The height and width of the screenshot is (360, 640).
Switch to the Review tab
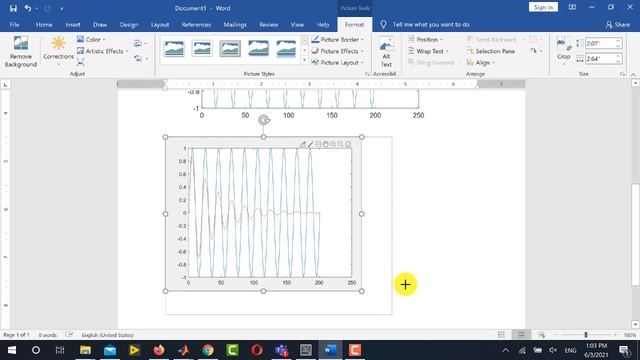[269, 24]
